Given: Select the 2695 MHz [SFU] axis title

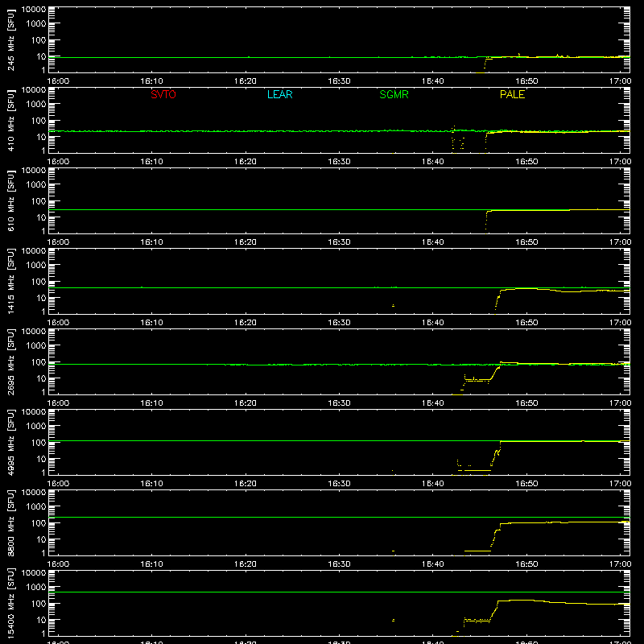Looking at the screenshot, I should pos(10,361).
